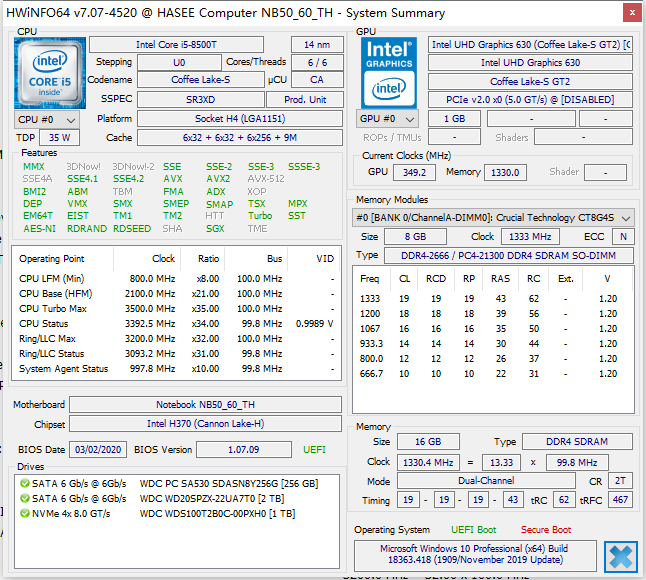646x580 pixels.
Task: Click the memory Clock 1330.4 MHz field
Action: pyautogui.click(x=428, y=463)
